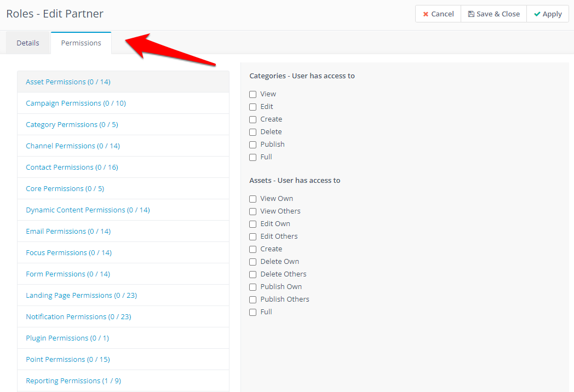
Task: Check Assets Delete Own permission
Action: click(x=253, y=262)
